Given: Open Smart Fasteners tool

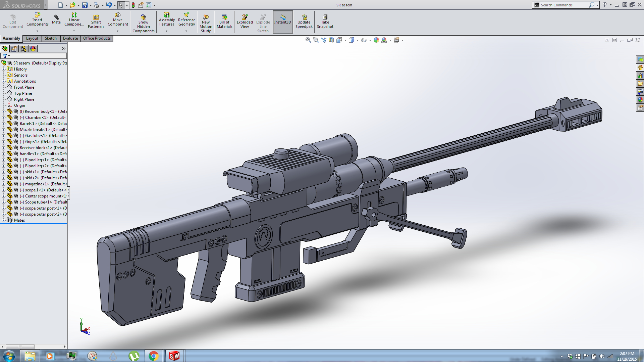Looking at the screenshot, I should (x=96, y=21).
